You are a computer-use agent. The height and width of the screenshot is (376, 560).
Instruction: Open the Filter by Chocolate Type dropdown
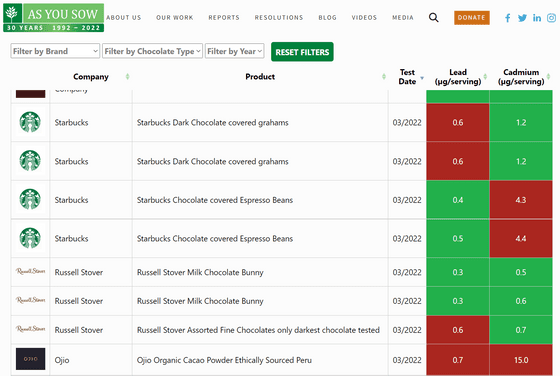[152, 51]
